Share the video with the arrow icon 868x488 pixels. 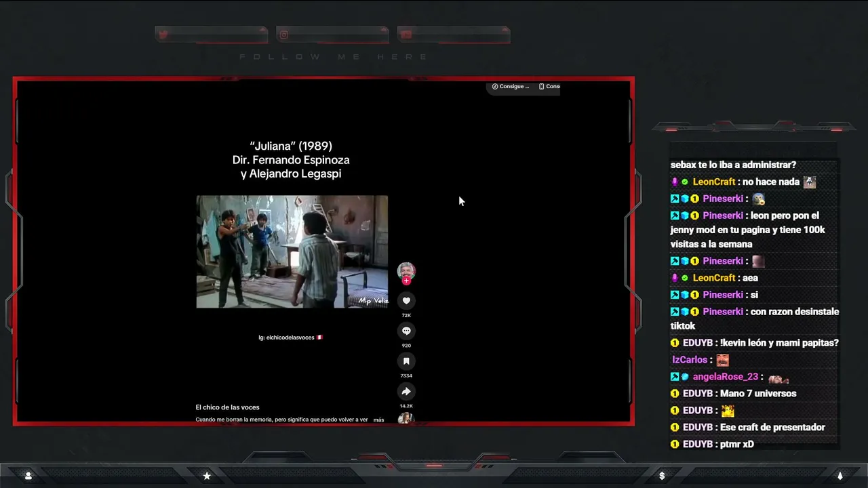[x=406, y=391]
